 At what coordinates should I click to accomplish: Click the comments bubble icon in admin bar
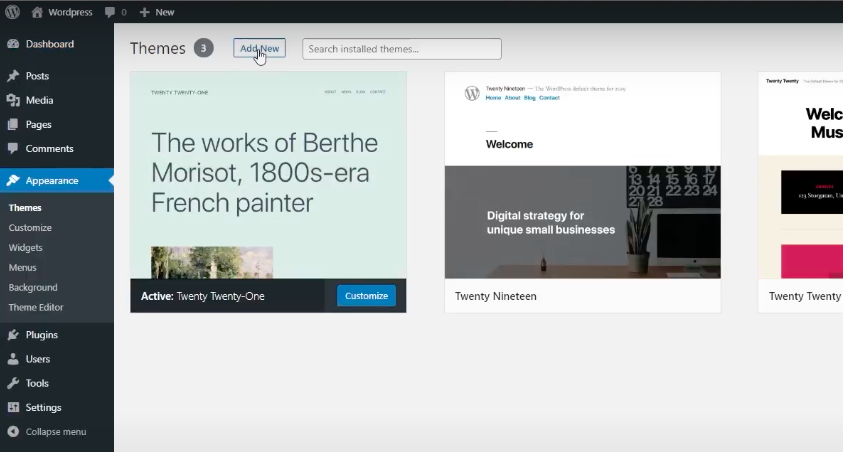111,12
